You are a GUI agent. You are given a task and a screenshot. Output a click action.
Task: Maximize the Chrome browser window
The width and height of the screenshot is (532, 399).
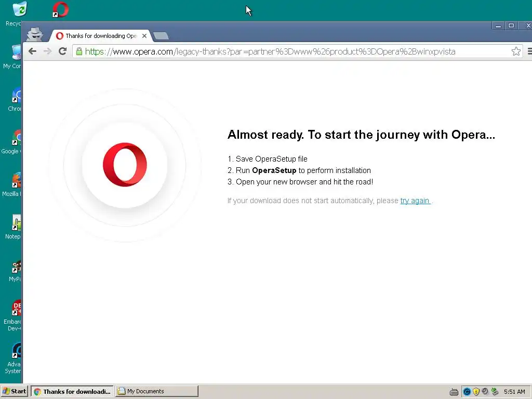point(511,26)
